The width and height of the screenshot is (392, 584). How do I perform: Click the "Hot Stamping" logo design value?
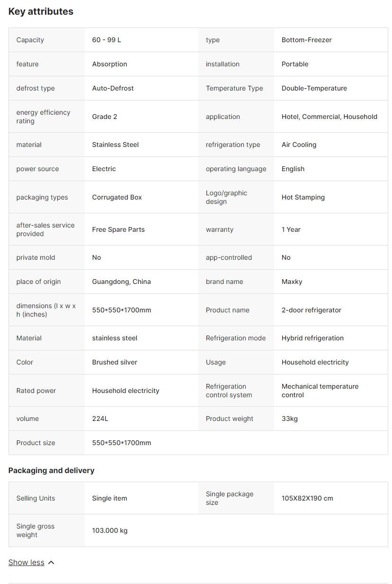point(303,197)
